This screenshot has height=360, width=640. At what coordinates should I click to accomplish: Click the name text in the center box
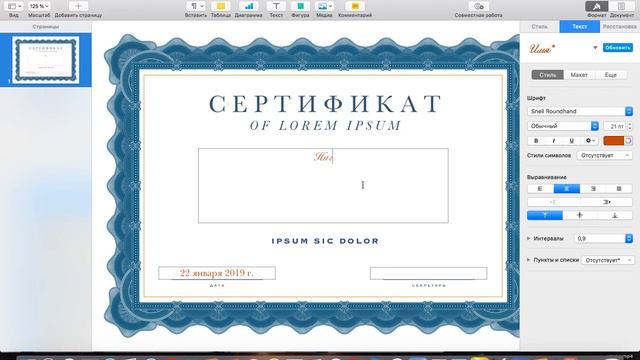323,157
